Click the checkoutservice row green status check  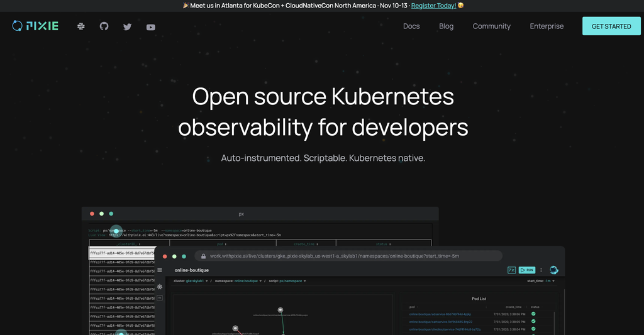point(533,329)
